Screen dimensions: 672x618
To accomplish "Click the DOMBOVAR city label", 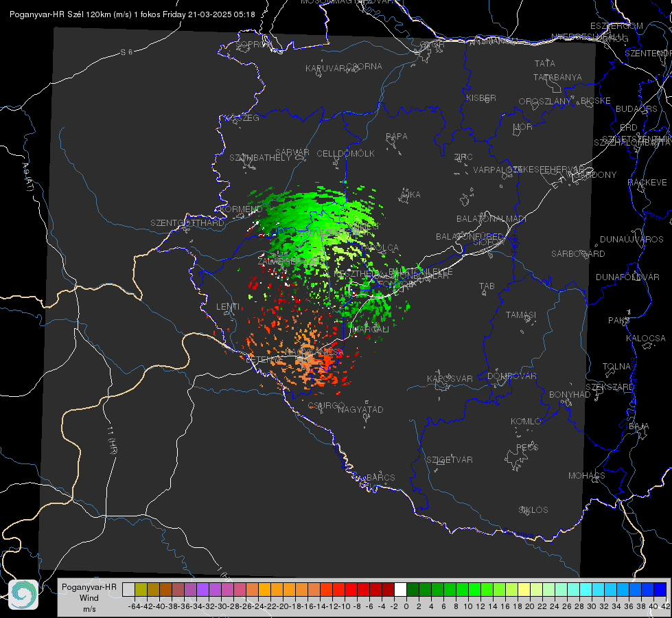I will coord(511,376).
